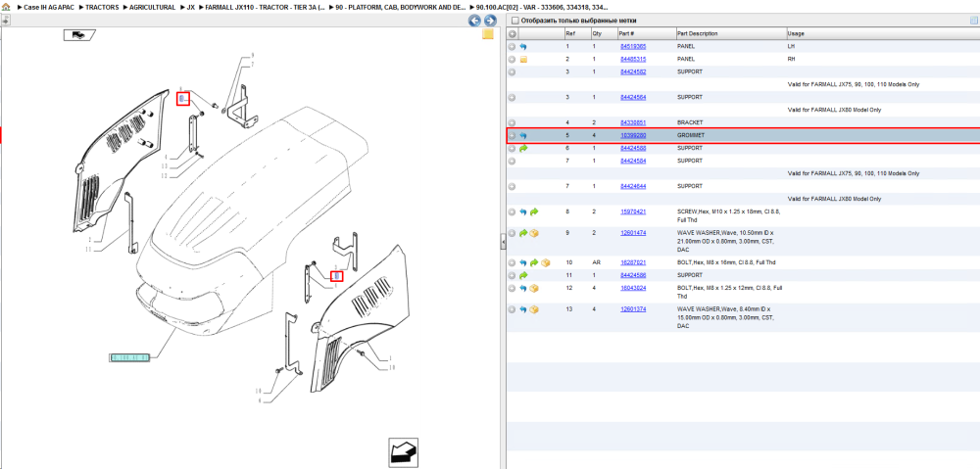
Task: Click the green arrow icon for part 15970421
Action: 534,211
